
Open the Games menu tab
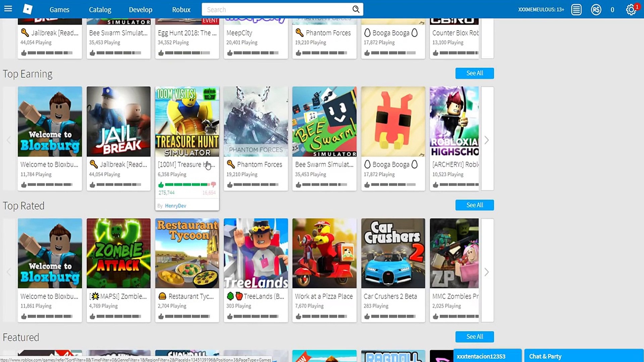(59, 10)
